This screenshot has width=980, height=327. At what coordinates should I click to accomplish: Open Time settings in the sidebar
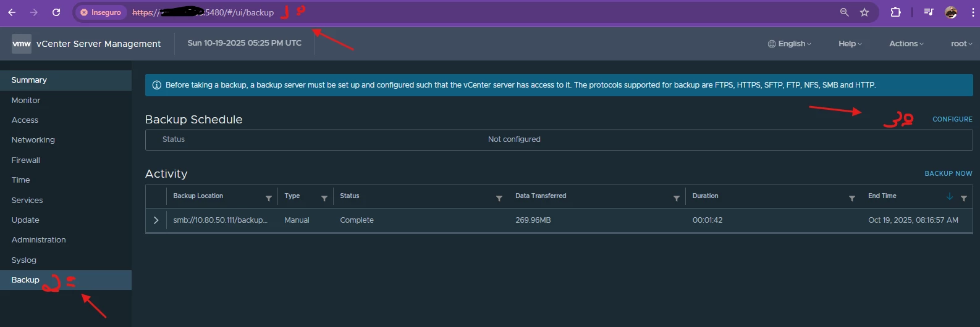[x=65, y=180]
